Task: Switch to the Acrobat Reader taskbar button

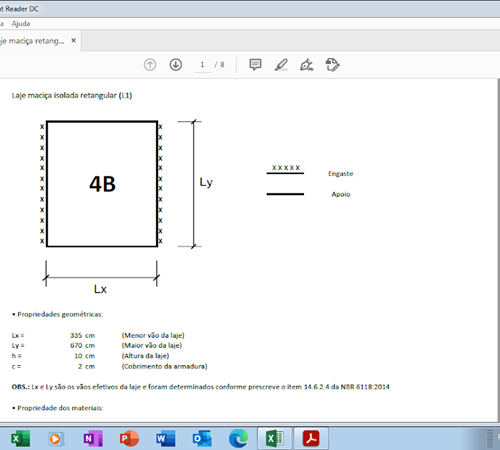Action: click(x=311, y=438)
